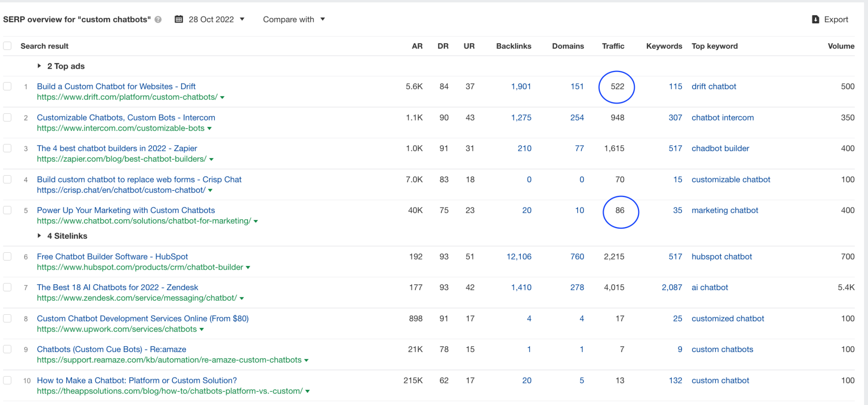868x405 pixels.
Task: Check the box for the Zendesk result row
Action: [x=7, y=288]
